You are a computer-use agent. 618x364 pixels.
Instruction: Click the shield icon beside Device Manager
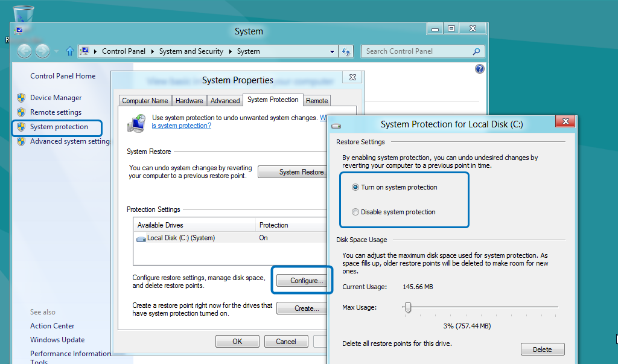pos(21,98)
